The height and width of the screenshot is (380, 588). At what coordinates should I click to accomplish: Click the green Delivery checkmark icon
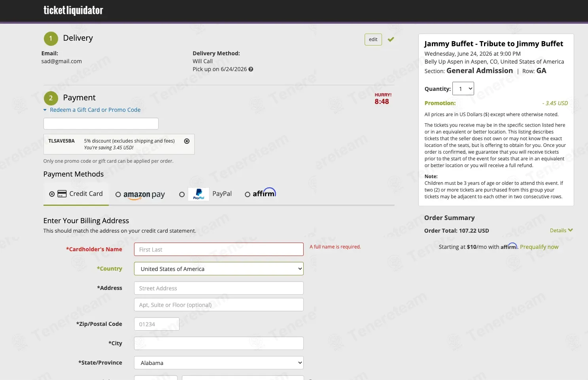391,39
